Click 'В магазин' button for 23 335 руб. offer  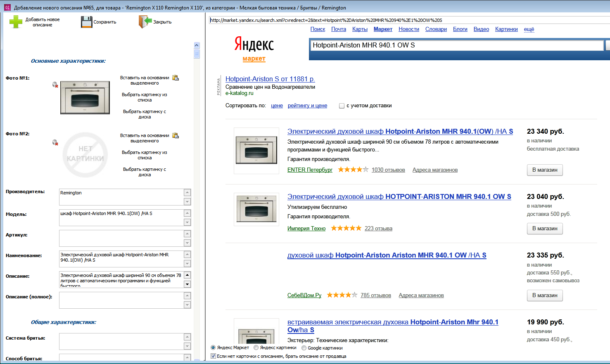(545, 295)
